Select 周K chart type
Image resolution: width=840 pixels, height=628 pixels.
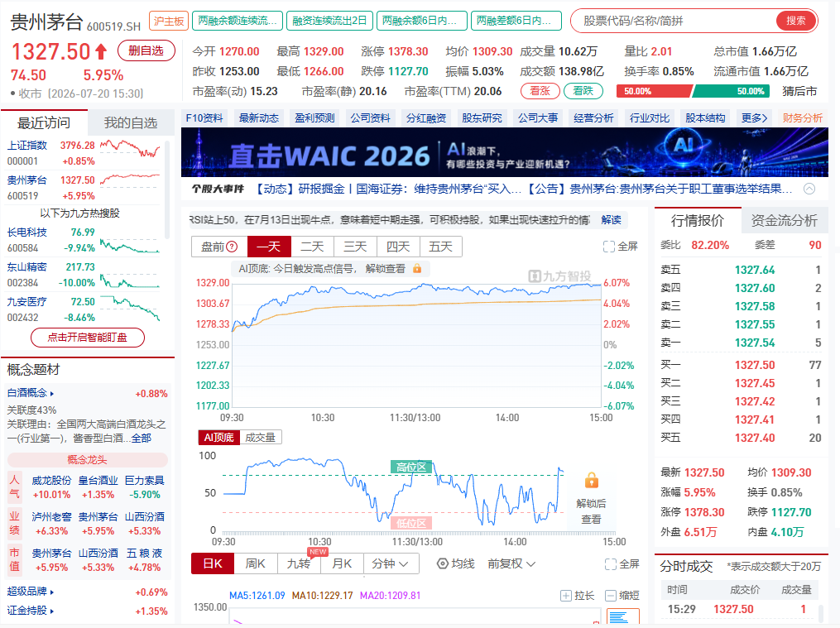(256, 563)
